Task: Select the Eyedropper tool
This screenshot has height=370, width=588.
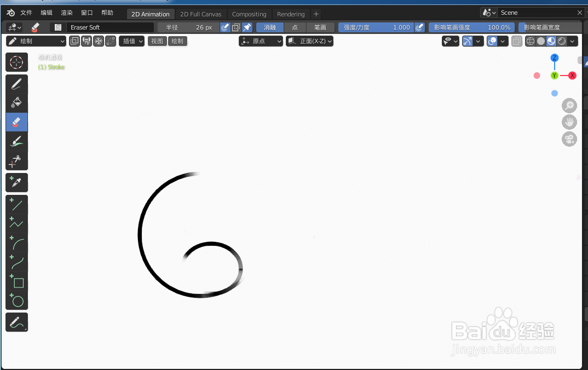Action: [16, 183]
